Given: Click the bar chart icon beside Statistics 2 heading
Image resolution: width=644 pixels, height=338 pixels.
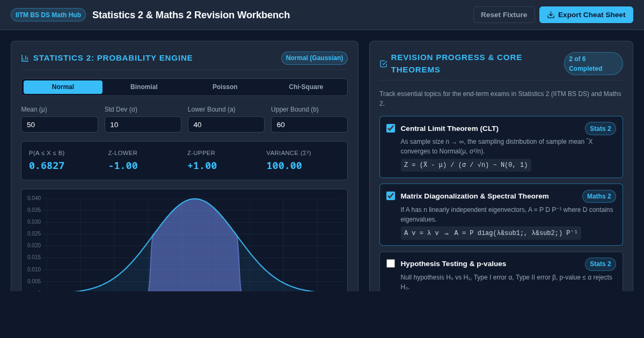Looking at the screenshot, I should pyautogui.click(x=25, y=58).
